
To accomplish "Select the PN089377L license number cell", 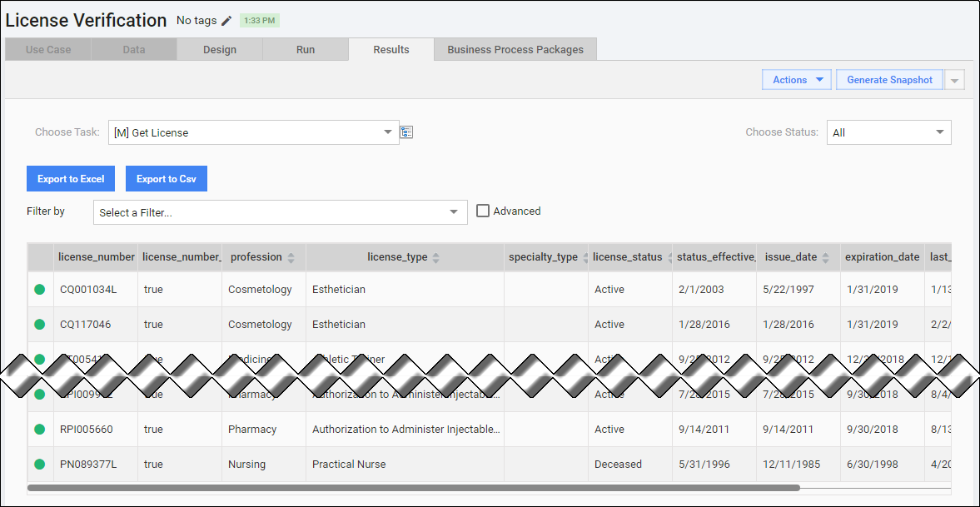I will [96, 465].
